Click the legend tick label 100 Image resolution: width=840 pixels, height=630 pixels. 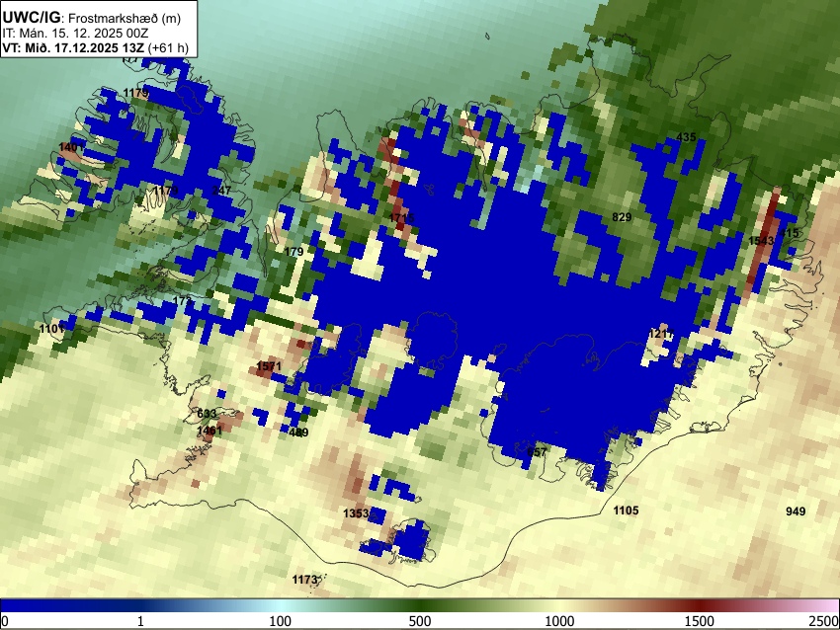[281, 621]
